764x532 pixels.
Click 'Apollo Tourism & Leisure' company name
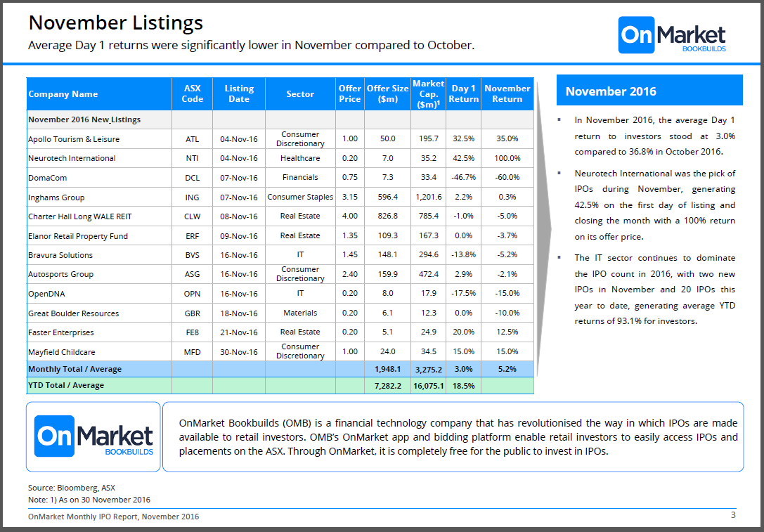point(74,139)
